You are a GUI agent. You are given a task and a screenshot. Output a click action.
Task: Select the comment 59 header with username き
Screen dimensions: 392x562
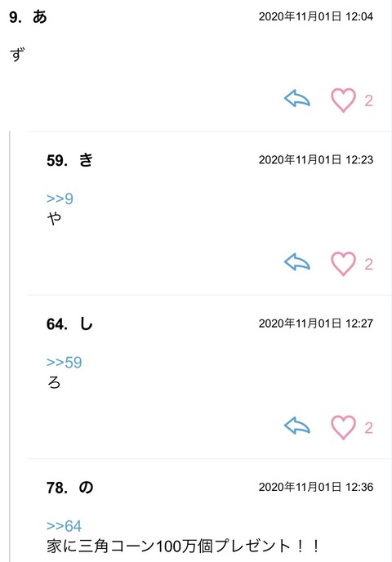[x=70, y=160]
